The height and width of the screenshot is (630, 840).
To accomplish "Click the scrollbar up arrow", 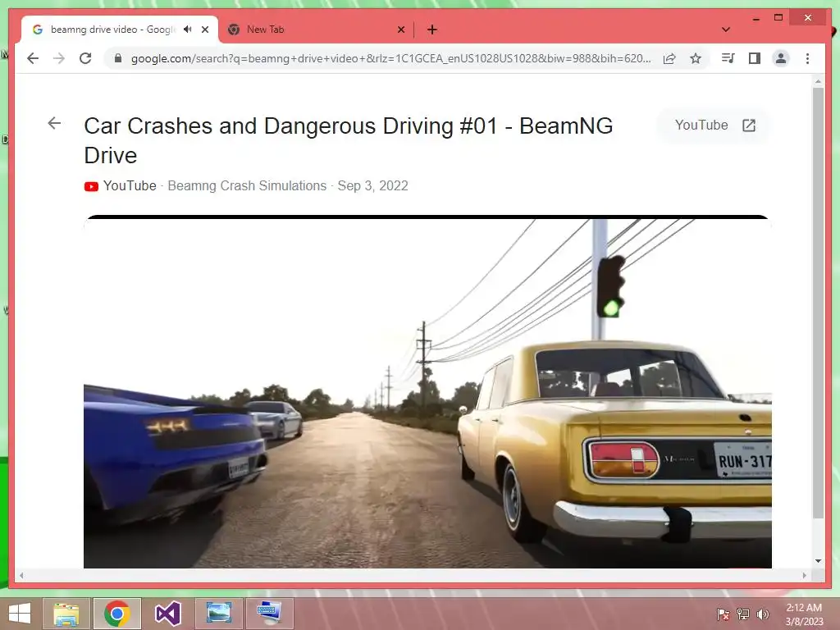I will [818, 81].
